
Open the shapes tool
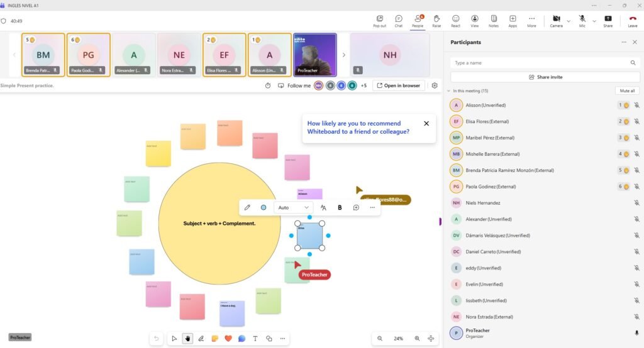click(269, 339)
